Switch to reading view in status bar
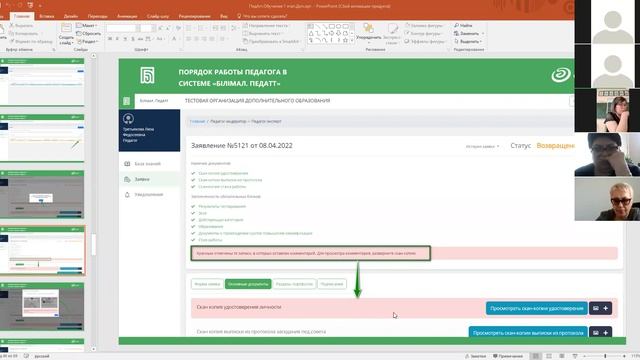640x360 pixels. 562,356
